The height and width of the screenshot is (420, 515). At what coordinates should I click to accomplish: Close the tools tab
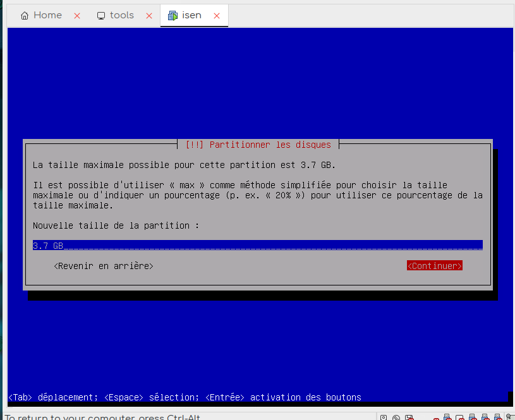[x=149, y=16]
